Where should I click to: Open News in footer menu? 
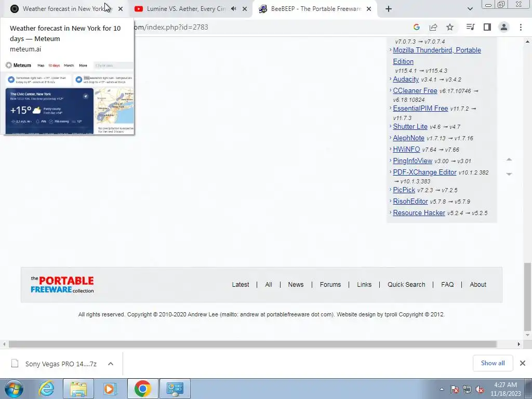pyautogui.click(x=296, y=285)
